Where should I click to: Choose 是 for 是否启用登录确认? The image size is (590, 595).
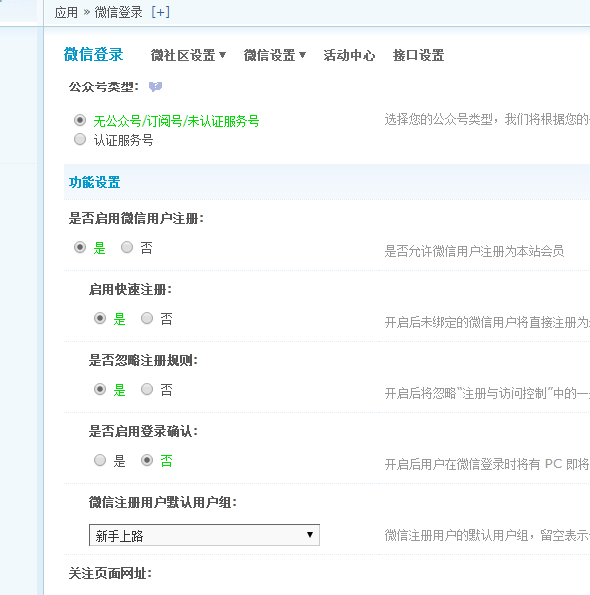[x=100, y=460]
